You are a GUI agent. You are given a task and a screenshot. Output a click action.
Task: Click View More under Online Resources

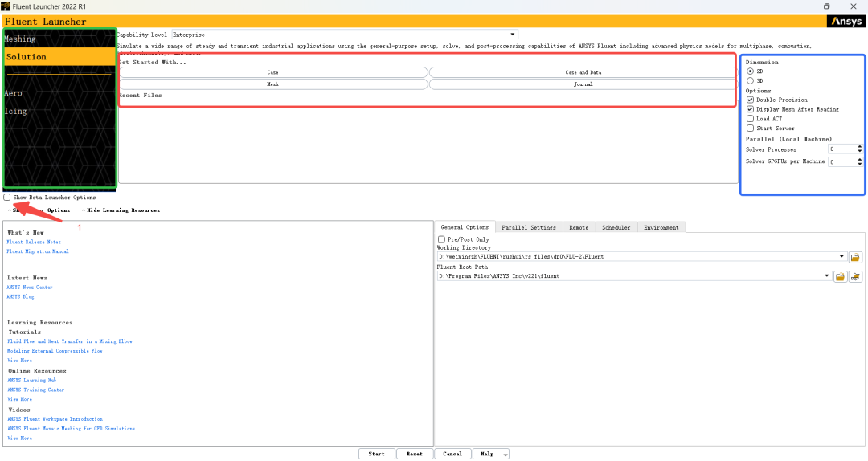19,399
